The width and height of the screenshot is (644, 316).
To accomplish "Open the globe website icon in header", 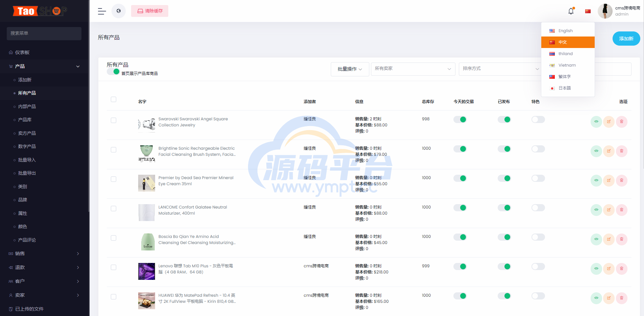I will point(119,11).
